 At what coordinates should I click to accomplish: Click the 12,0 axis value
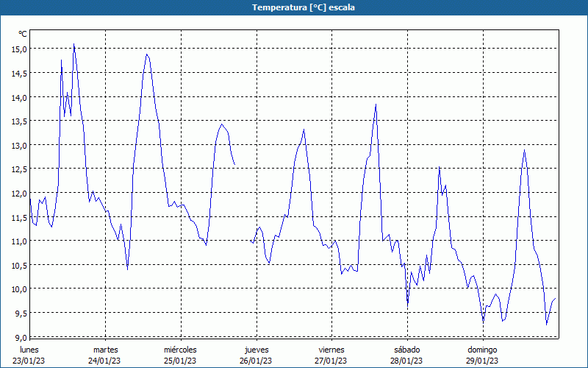click(x=20, y=194)
